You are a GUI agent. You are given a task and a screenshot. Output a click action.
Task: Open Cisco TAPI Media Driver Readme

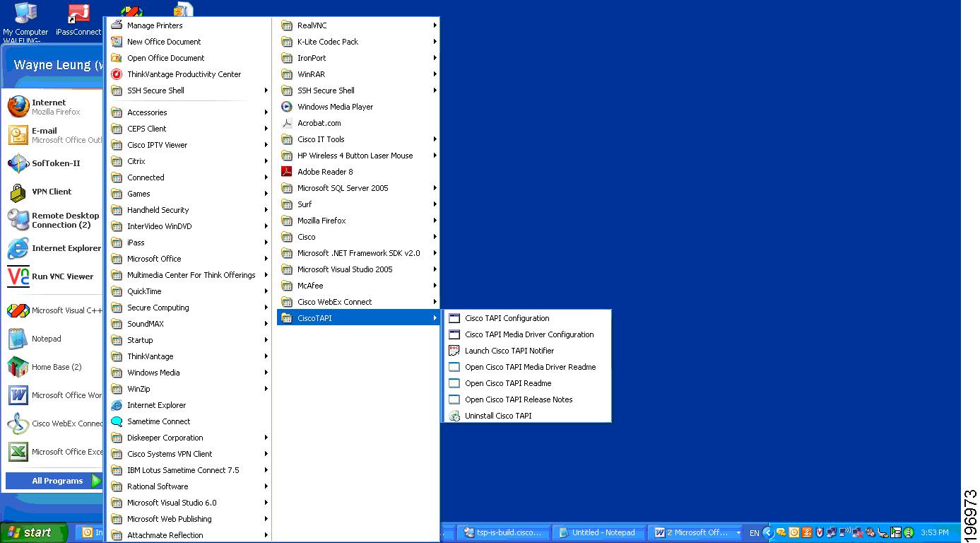click(526, 367)
